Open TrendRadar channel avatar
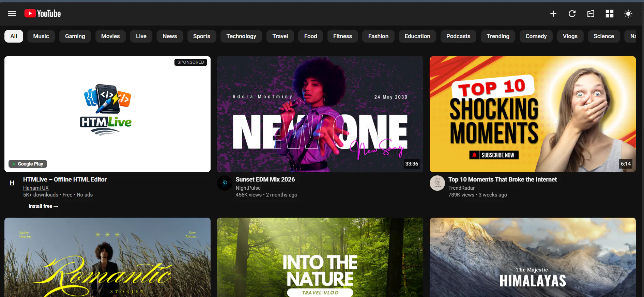 (437, 183)
